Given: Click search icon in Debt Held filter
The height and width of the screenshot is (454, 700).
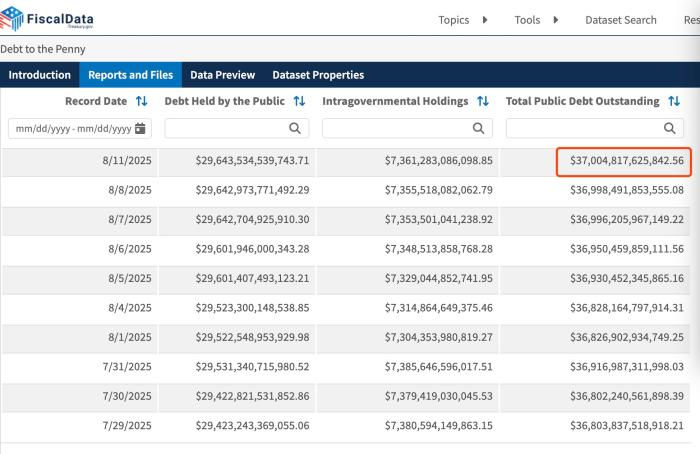Looking at the screenshot, I should pyautogui.click(x=294, y=128).
